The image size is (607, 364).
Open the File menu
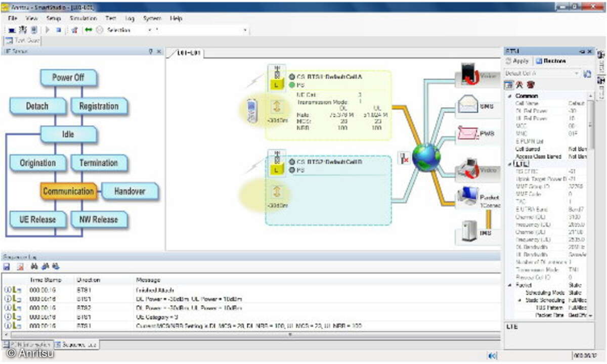[x=13, y=18]
